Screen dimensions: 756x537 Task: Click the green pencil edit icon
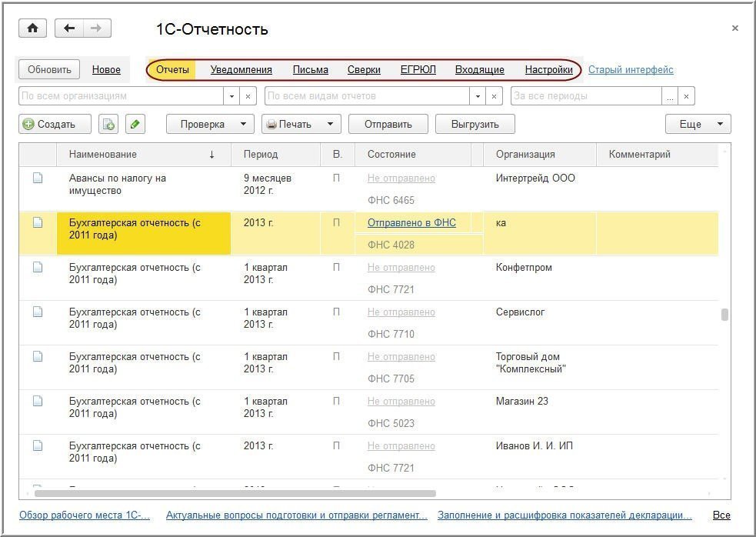coord(135,124)
